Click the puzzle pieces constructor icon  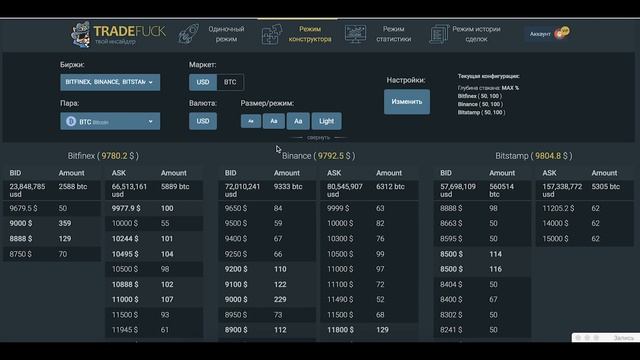click(271, 34)
